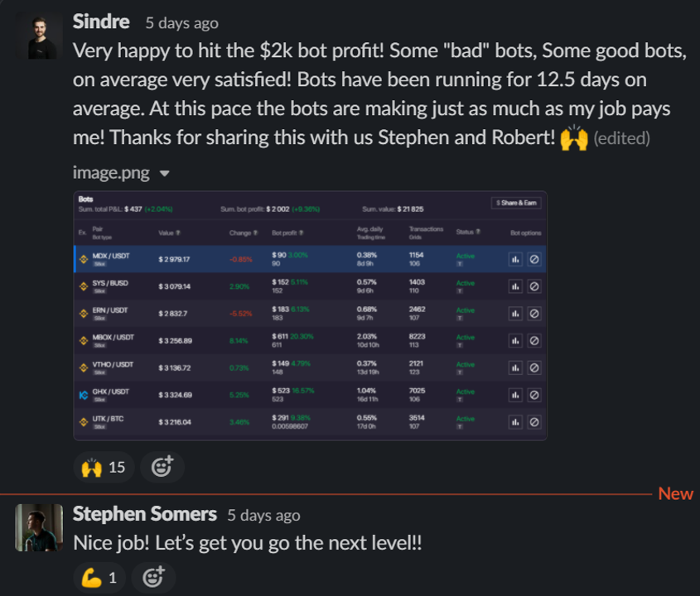700x596 pixels.
Task: Click the stop icon in the SYS / BUSD row
Action: pyautogui.click(x=534, y=286)
